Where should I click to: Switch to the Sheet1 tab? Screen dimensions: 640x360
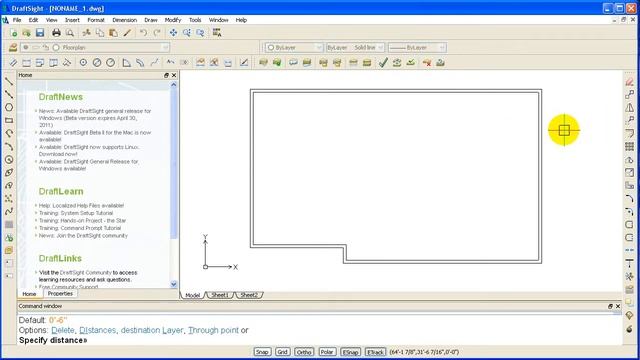click(220, 295)
